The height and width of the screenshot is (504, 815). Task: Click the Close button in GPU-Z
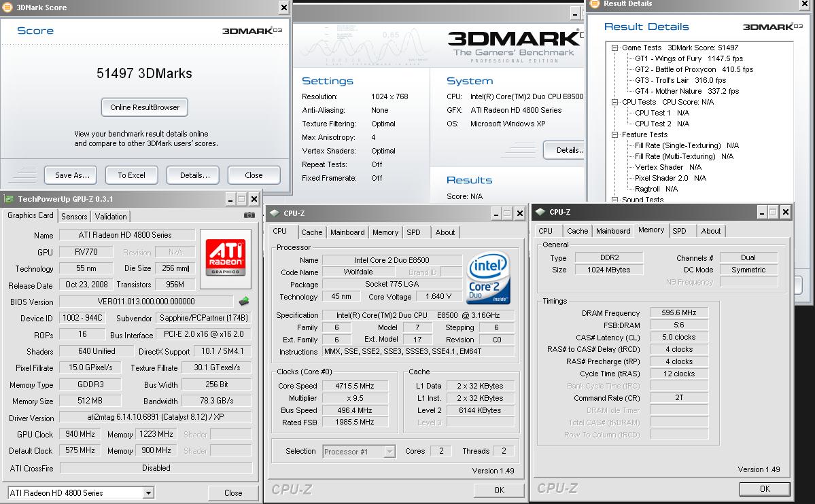click(233, 492)
